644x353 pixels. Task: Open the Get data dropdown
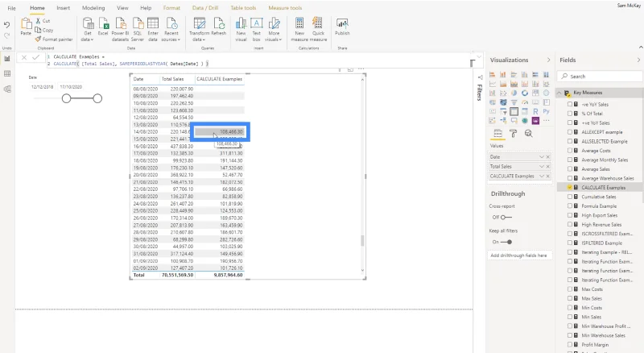click(88, 29)
